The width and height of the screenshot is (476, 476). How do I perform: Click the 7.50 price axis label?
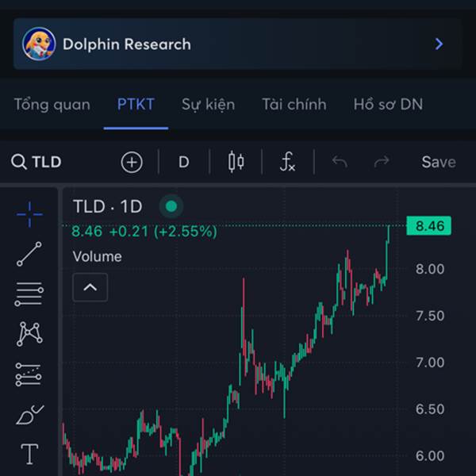[x=430, y=316]
